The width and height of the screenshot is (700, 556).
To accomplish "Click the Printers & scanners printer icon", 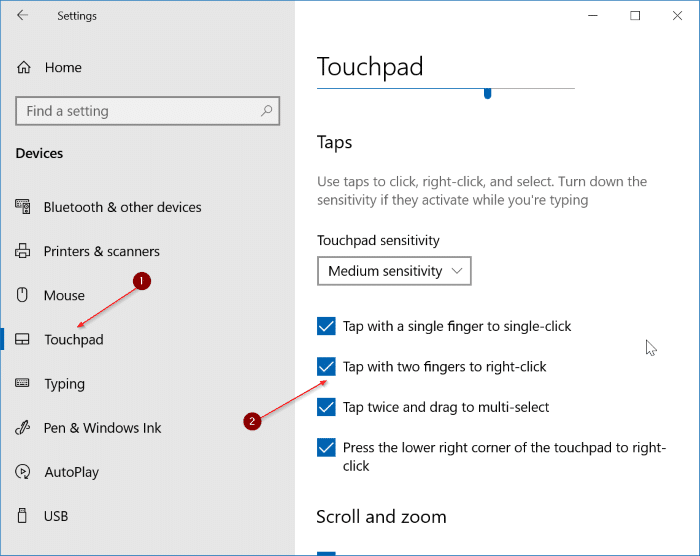I will pyautogui.click(x=23, y=251).
